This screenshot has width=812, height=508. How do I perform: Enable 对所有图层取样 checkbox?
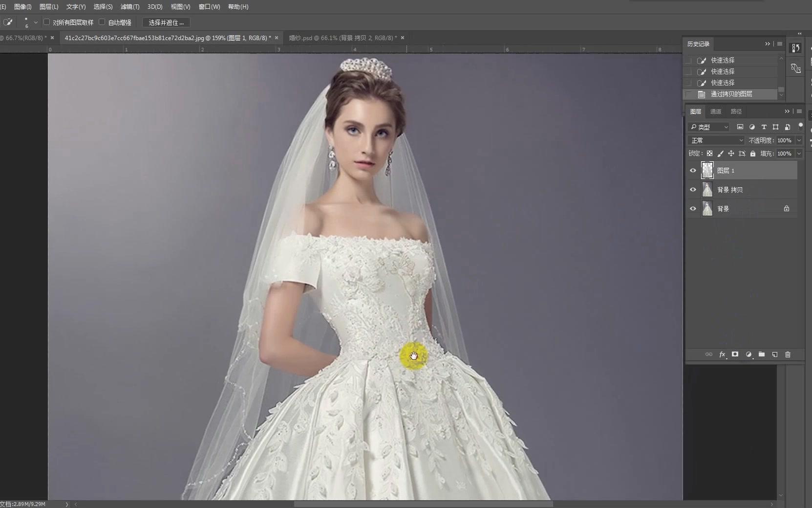click(47, 22)
